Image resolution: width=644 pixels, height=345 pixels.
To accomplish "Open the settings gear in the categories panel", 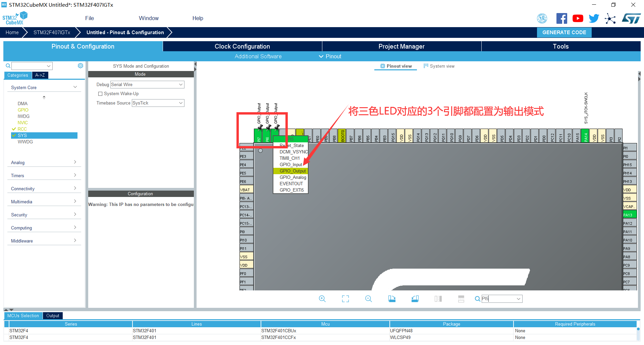I will [x=80, y=66].
